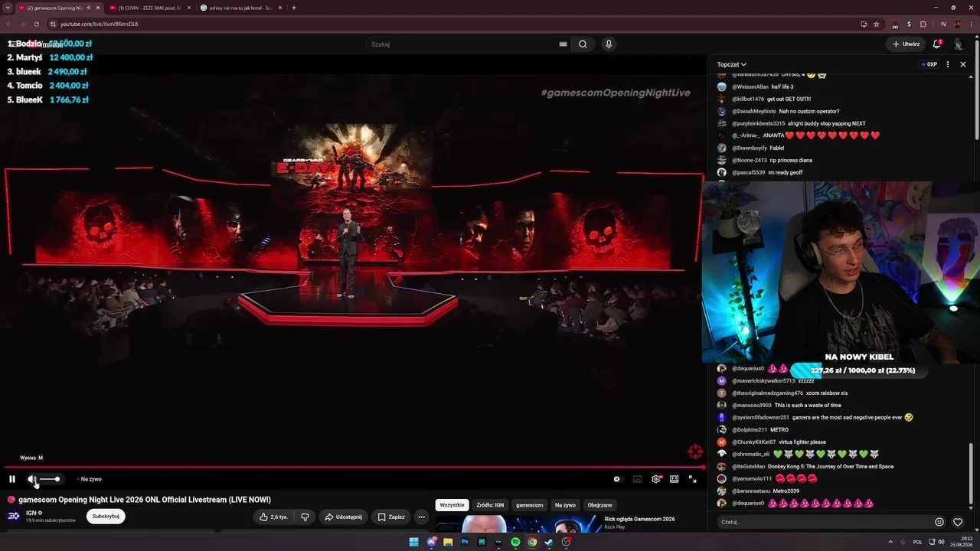Open the chat emoji picker

tap(939, 522)
